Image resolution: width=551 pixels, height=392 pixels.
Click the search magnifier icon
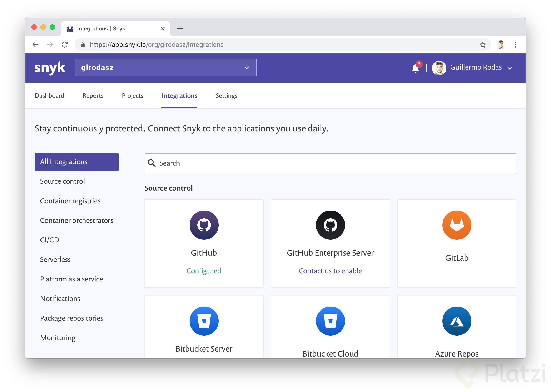coord(151,163)
